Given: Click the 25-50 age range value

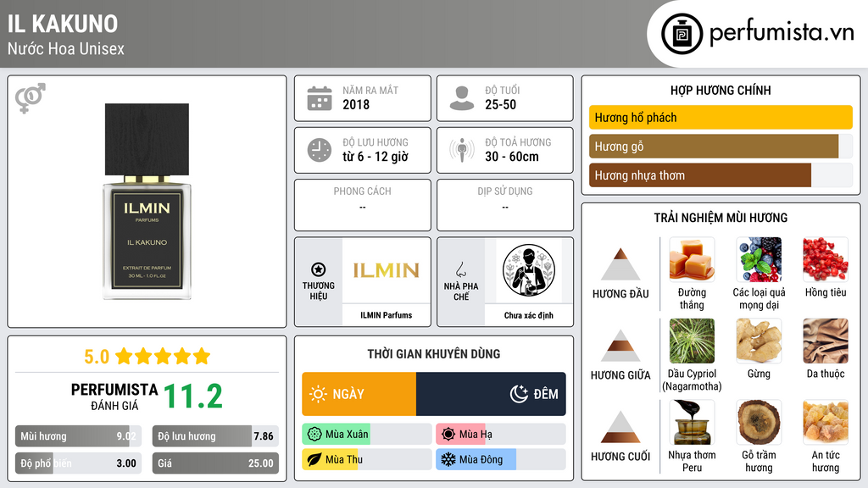Looking at the screenshot, I should tap(500, 104).
